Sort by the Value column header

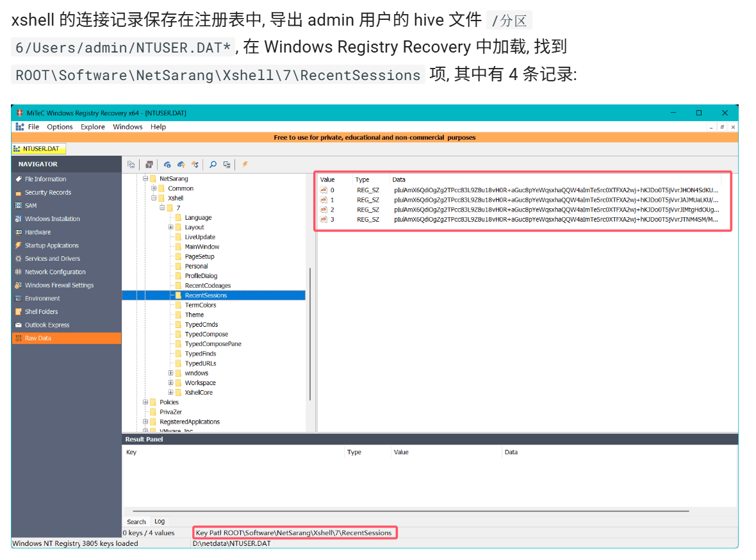click(x=334, y=179)
